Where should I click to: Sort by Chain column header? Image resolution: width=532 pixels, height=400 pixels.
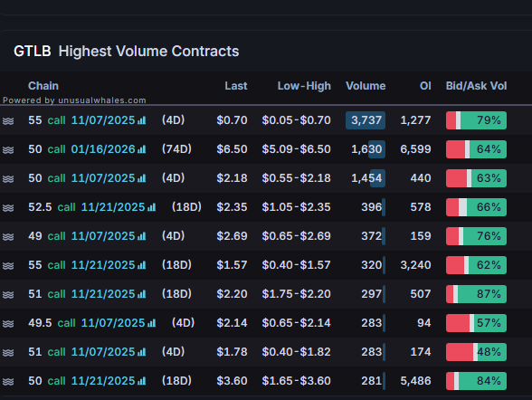(x=43, y=86)
